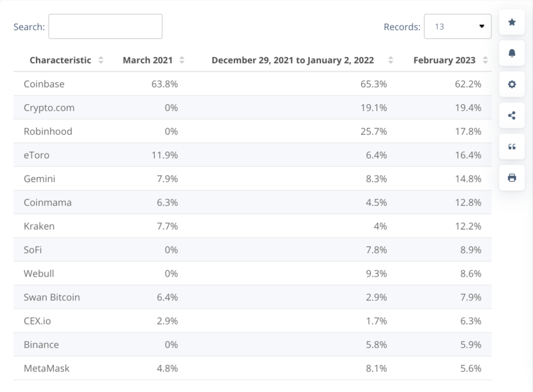The height and width of the screenshot is (392, 533).
Task: Sort by the February 2023 column arrows
Action: click(485, 60)
